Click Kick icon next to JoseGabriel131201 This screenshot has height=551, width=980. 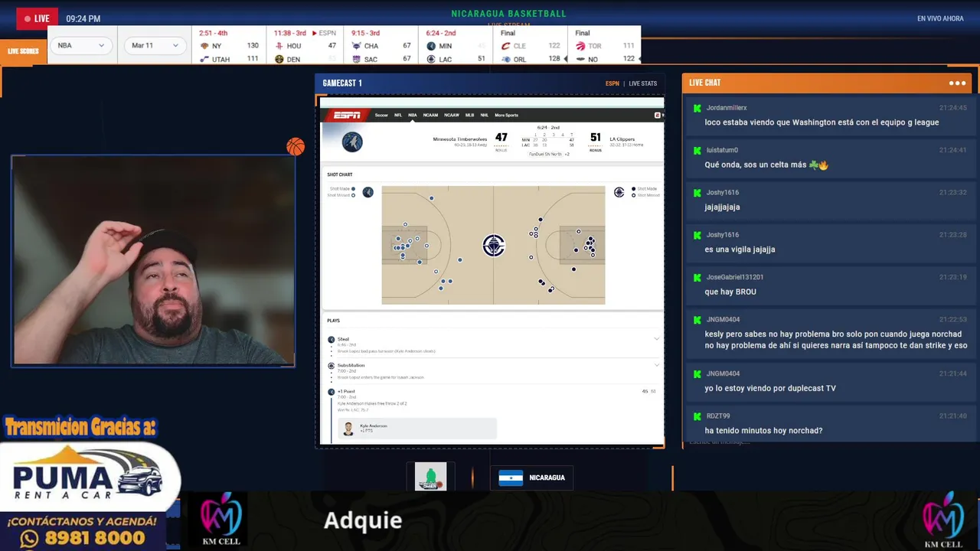pyautogui.click(x=697, y=277)
